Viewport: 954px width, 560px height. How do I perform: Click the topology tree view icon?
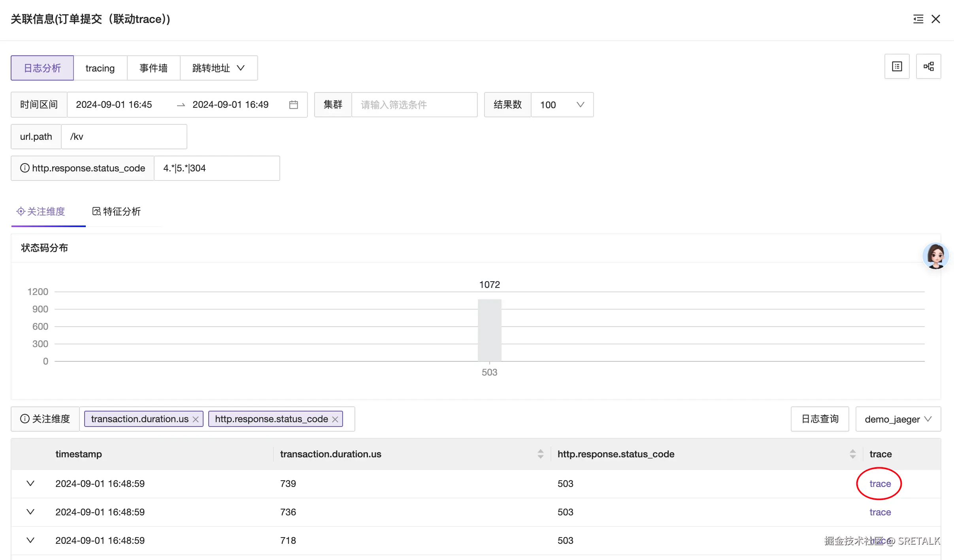pos(928,66)
